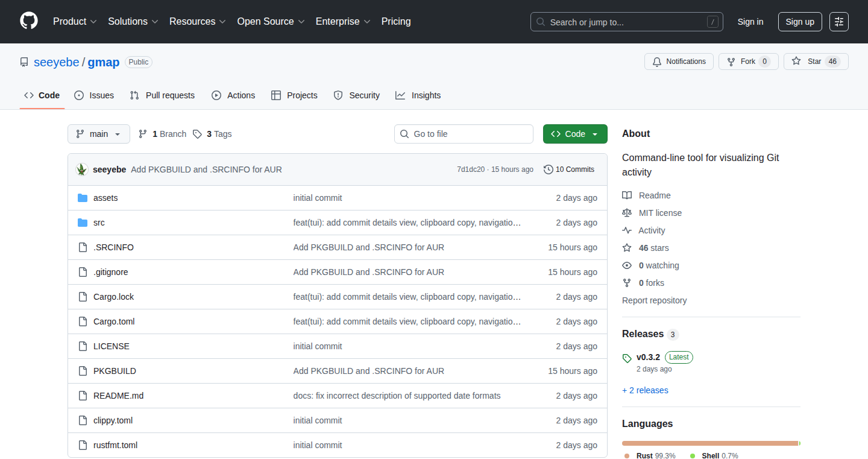
Task: Click the Shell 0.7% language link
Action: coord(714,455)
